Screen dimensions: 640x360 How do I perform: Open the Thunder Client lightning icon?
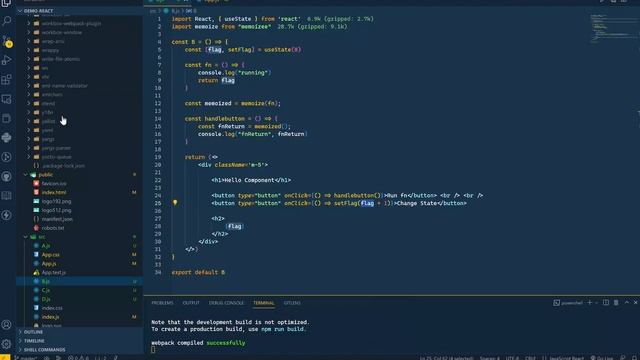pos(7,215)
